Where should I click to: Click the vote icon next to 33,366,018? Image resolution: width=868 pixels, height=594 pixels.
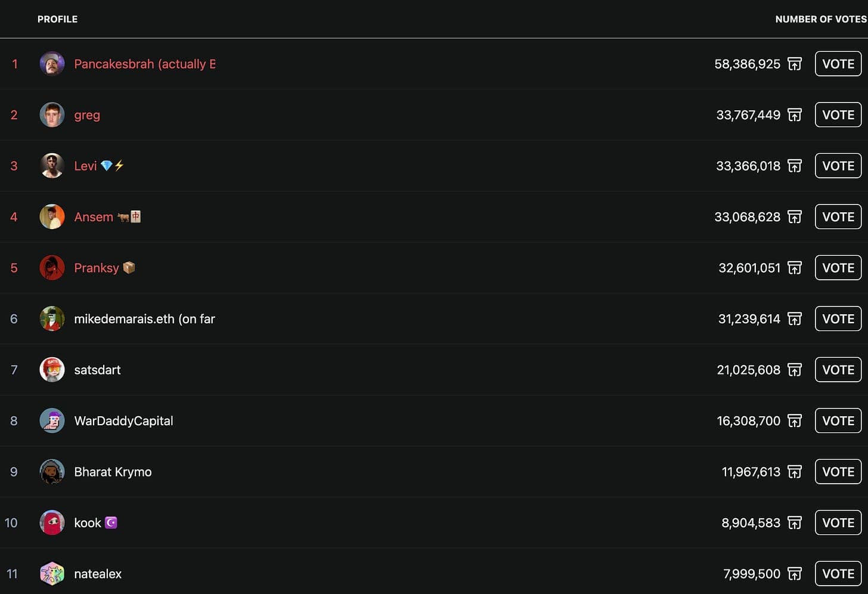coord(795,166)
